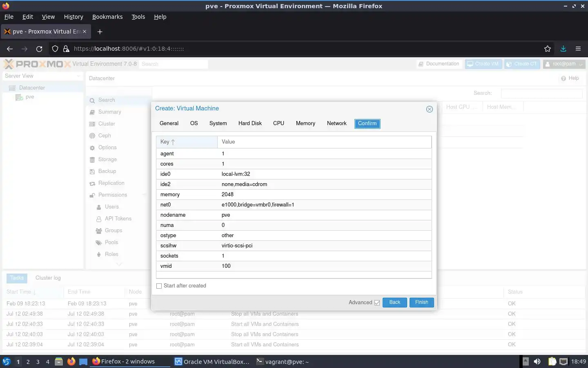The height and width of the screenshot is (368, 588).
Task: Click the Documentation button
Action: pos(439,64)
